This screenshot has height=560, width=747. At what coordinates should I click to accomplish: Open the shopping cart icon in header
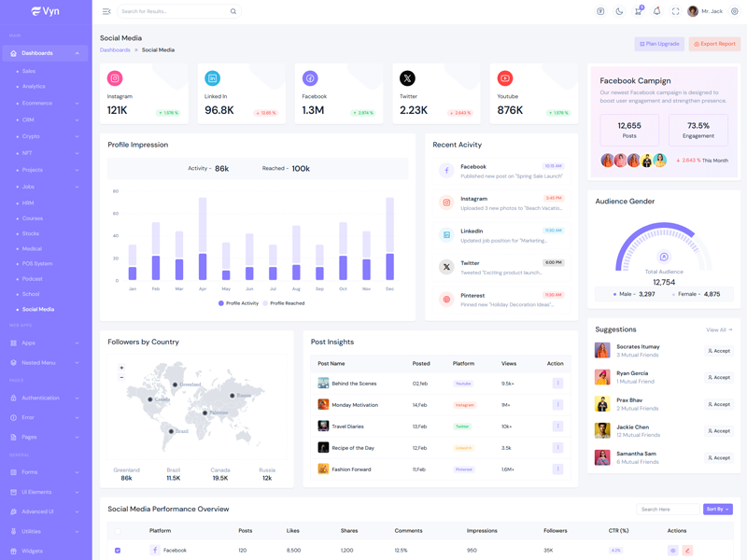[x=638, y=11]
